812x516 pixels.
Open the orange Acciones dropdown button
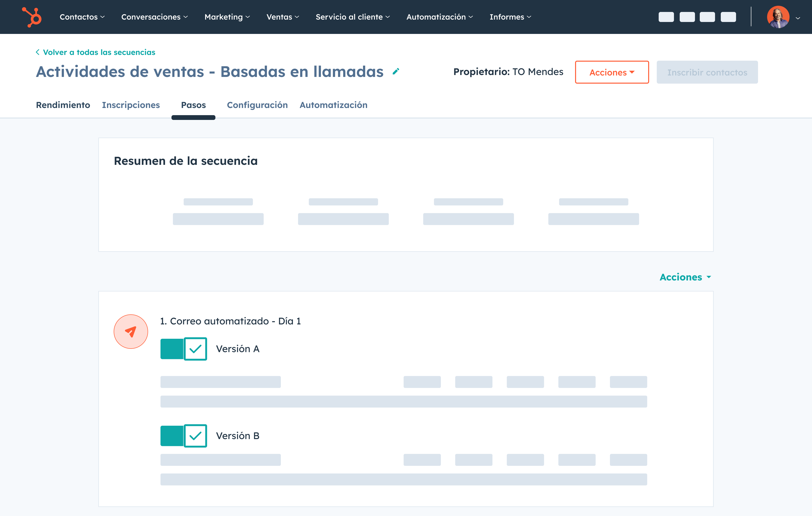point(612,72)
